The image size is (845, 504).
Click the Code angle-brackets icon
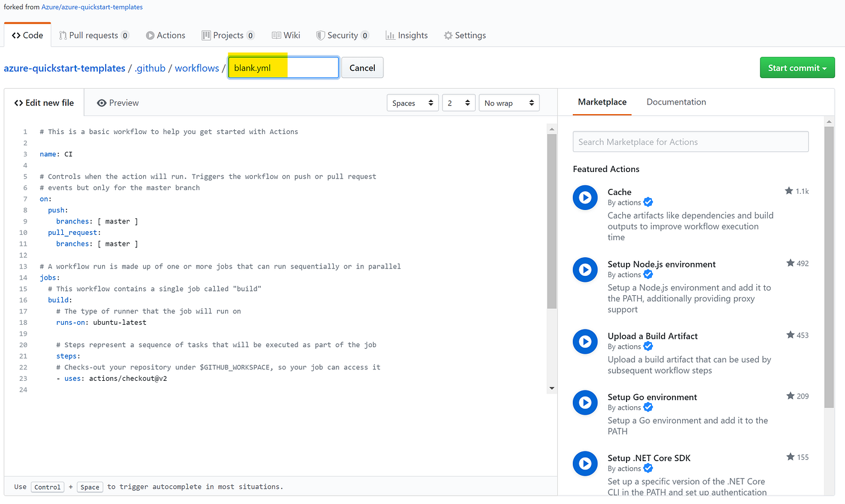coord(15,35)
